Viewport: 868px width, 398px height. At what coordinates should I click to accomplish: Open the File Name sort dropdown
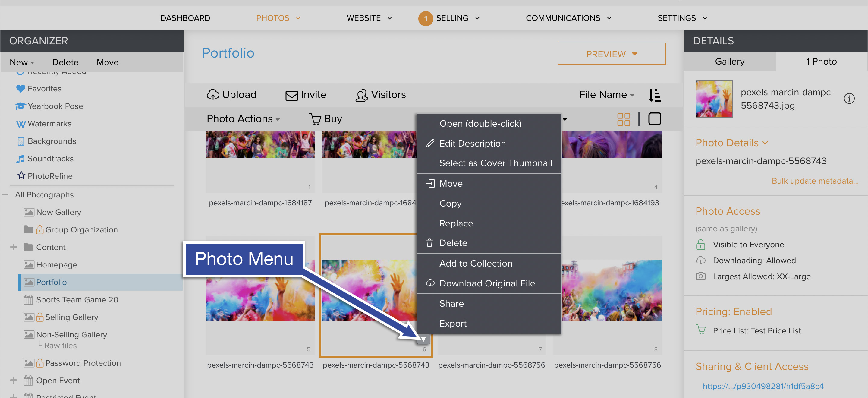[606, 95]
